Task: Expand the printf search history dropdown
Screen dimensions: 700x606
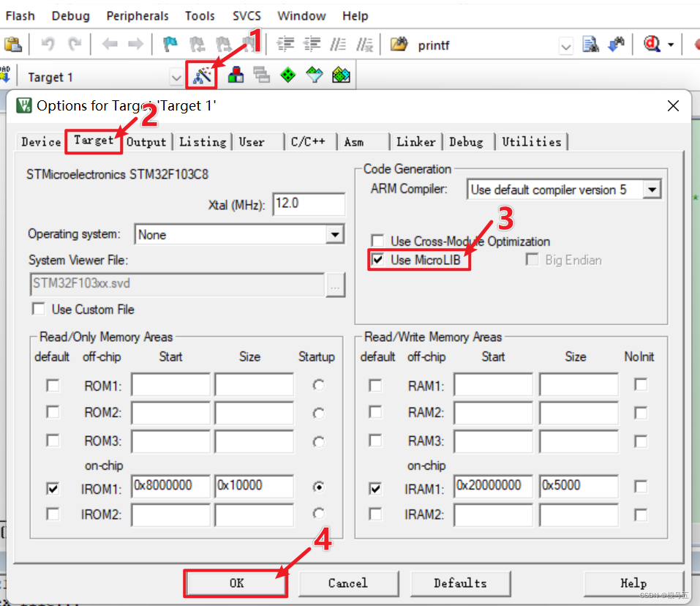Action: point(565,46)
